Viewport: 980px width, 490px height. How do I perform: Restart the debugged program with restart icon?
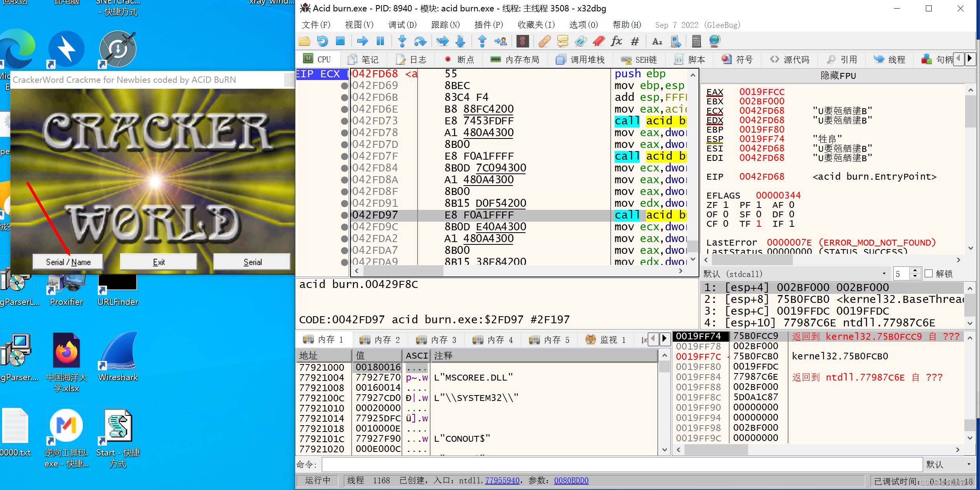pyautogui.click(x=322, y=41)
